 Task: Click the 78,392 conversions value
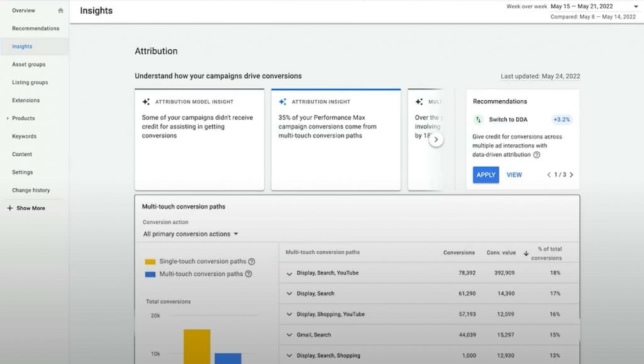[x=467, y=273]
